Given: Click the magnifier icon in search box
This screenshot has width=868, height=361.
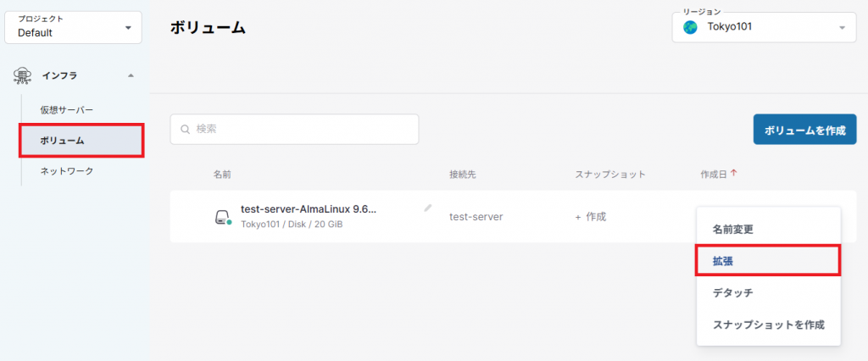Looking at the screenshot, I should 184,130.
